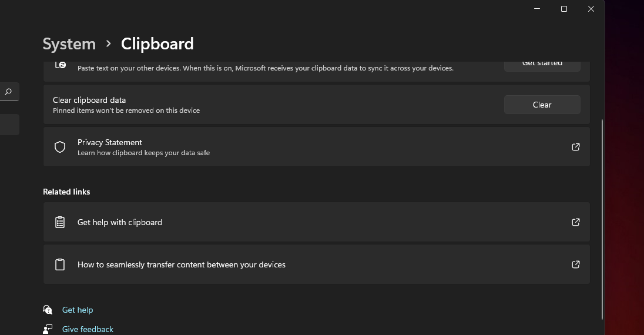Open external link arrow for seamless transfer row
Image resolution: width=644 pixels, height=335 pixels.
pos(576,264)
